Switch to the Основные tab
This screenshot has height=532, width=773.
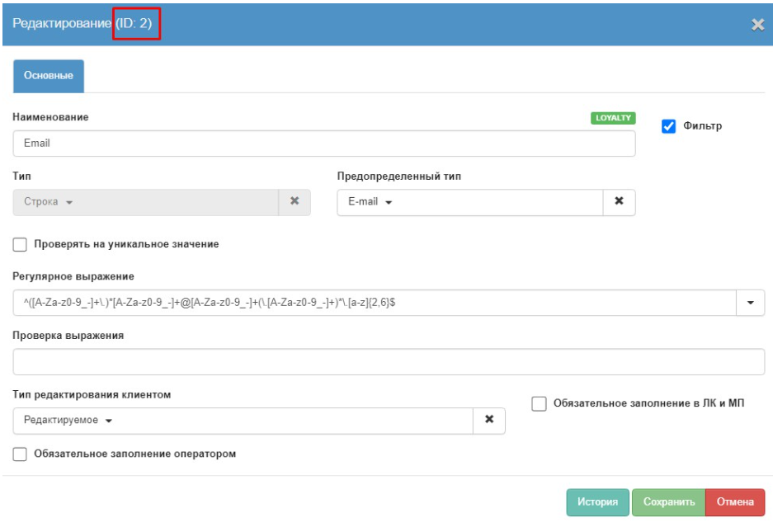49,76
